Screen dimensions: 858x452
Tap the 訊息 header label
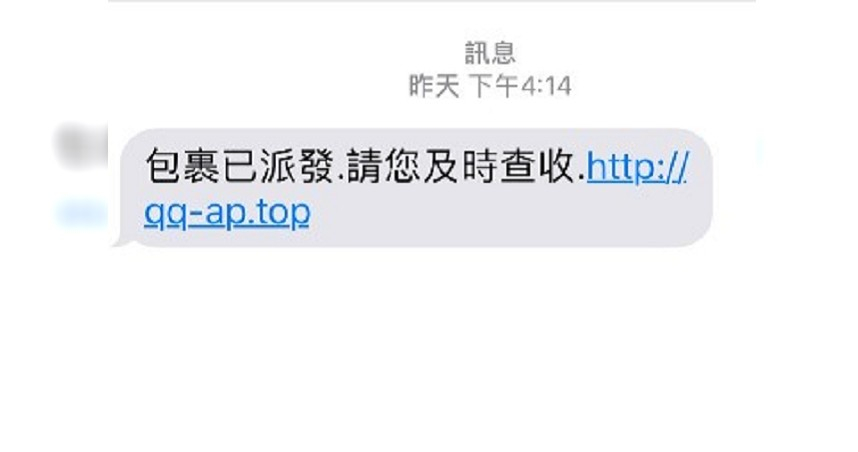490,53
